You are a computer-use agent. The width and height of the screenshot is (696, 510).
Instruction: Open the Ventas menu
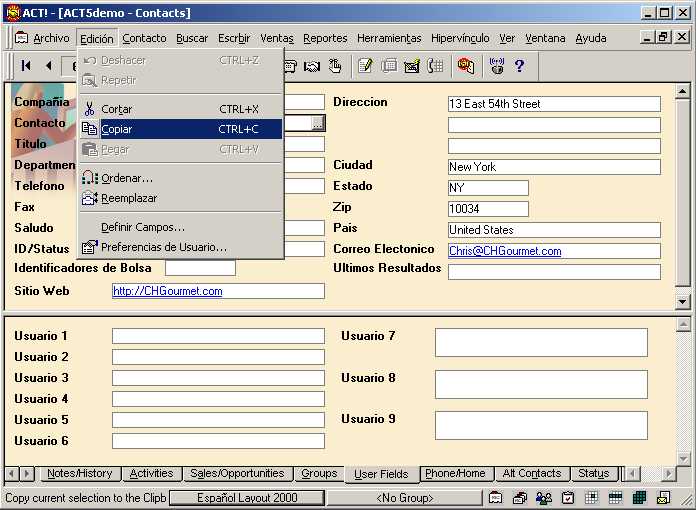[277, 39]
